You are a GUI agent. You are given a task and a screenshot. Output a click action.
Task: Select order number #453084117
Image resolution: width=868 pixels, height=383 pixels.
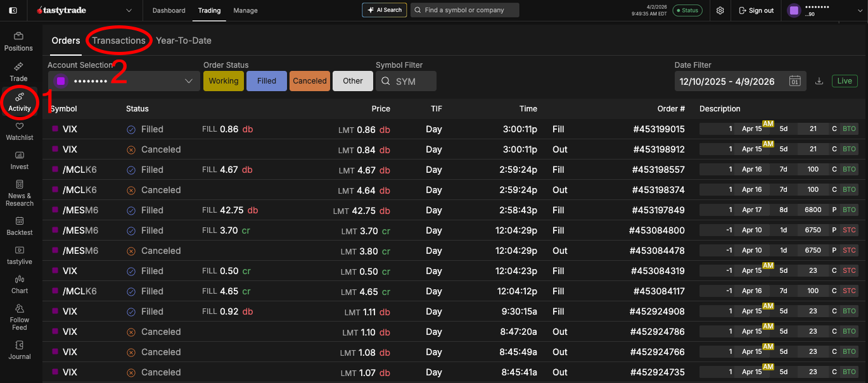tap(658, 291)
